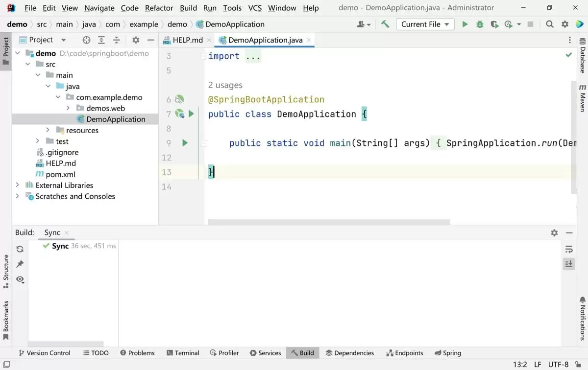The height and width of the screenshot is (370, 588).
Task: Open Endpoints tool window
Action: (x=405, y=353)
